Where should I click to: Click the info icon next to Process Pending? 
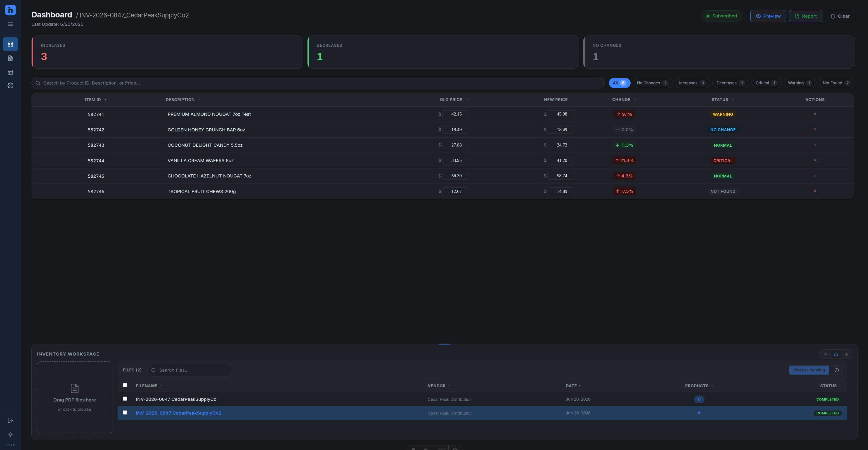(x=837, y=370)
